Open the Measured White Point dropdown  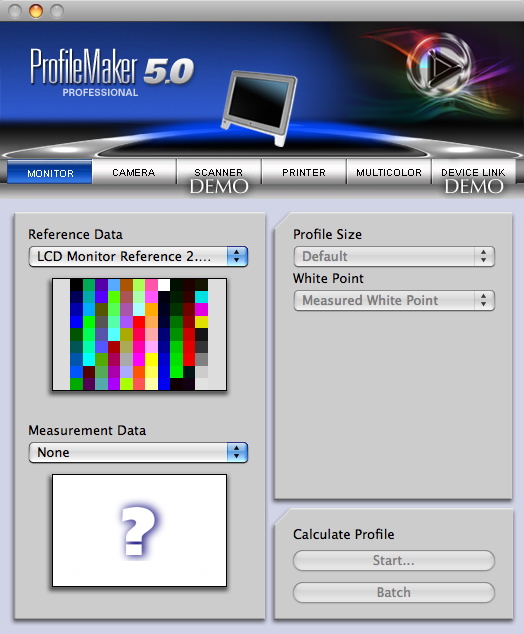394,300
